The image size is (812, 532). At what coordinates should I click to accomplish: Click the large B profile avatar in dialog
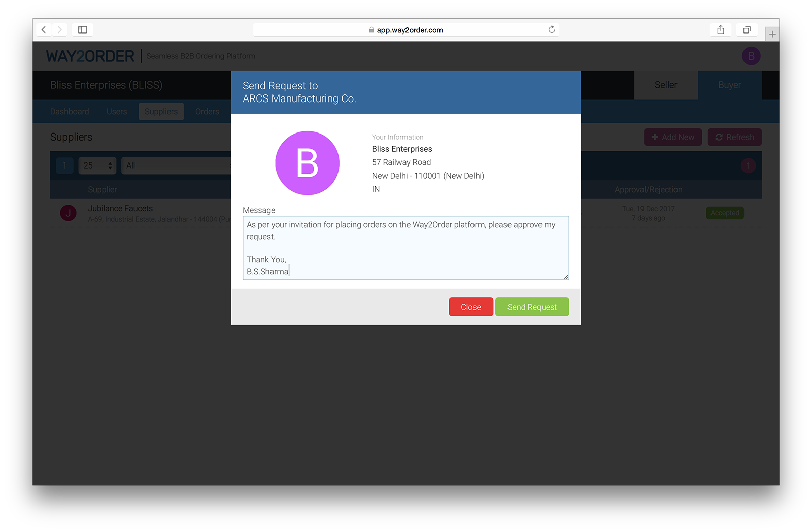(x=307, y=163)
